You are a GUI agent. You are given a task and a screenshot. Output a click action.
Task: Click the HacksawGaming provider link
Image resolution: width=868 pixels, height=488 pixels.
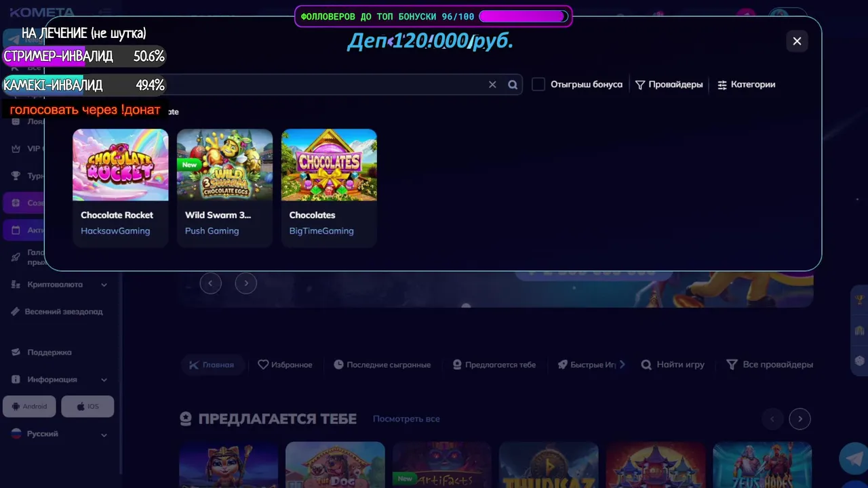115,231
